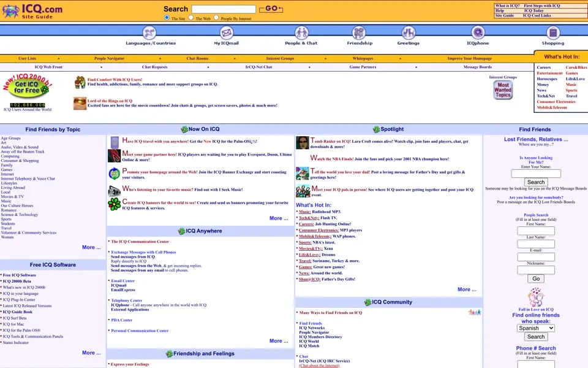Click the Go button in People Search
The height and width of the screenshot is (368, 588).
[536, 278]
